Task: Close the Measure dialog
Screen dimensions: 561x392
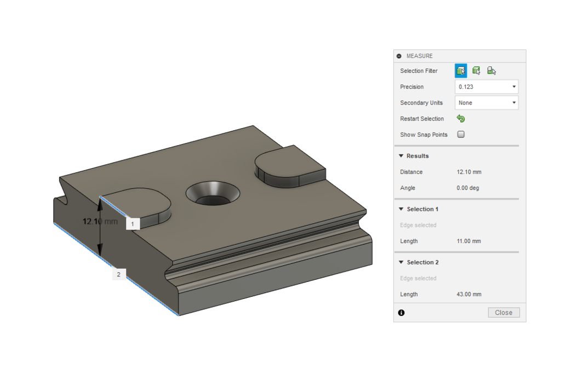Action: (503, 312)
